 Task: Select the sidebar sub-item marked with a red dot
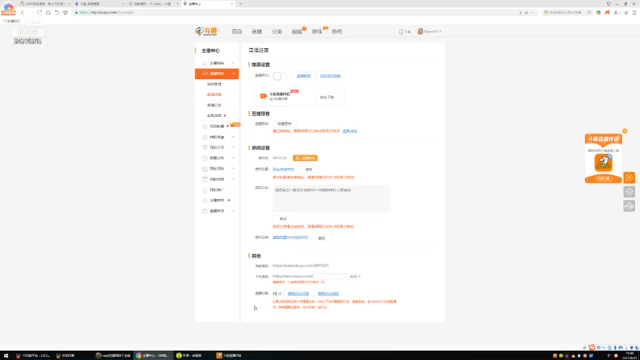[x=215, y=116]
